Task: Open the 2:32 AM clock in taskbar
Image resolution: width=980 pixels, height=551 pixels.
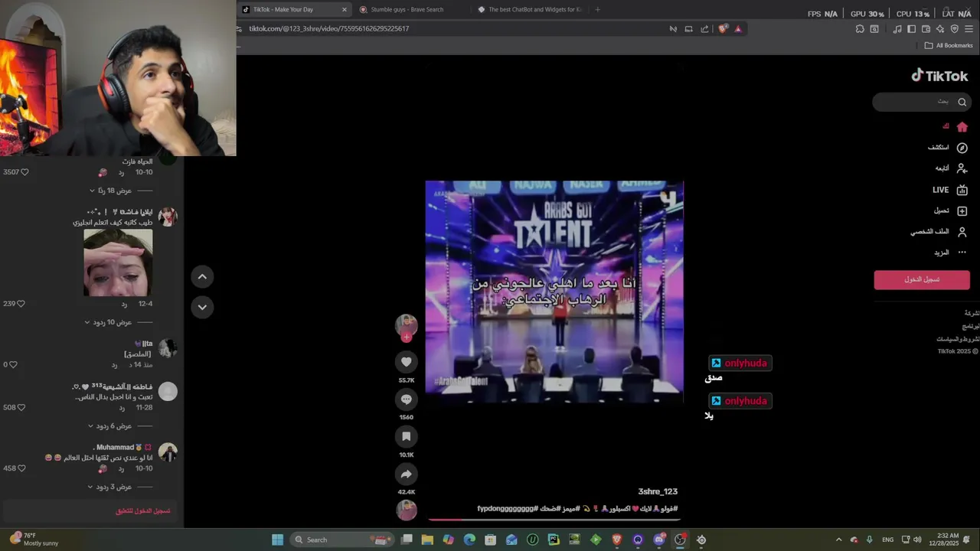Action: [x=948, y=540]
